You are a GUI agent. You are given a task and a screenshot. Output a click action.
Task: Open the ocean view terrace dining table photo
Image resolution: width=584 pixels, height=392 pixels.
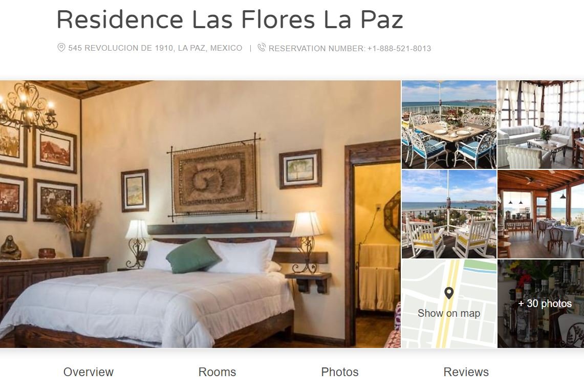tap(449, 125)
